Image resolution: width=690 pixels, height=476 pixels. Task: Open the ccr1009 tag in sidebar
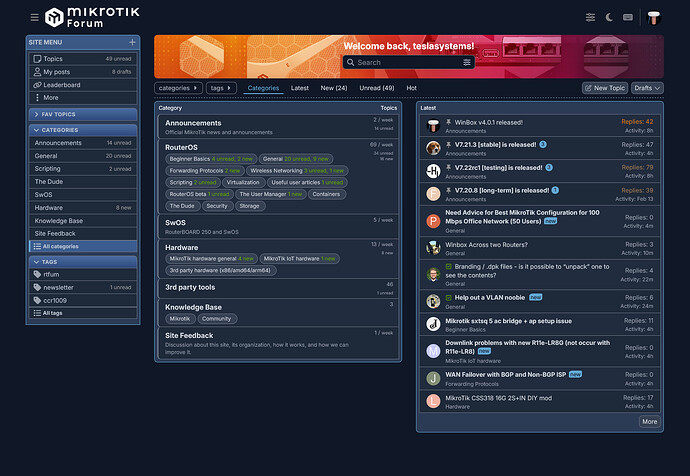coord(83,300)
